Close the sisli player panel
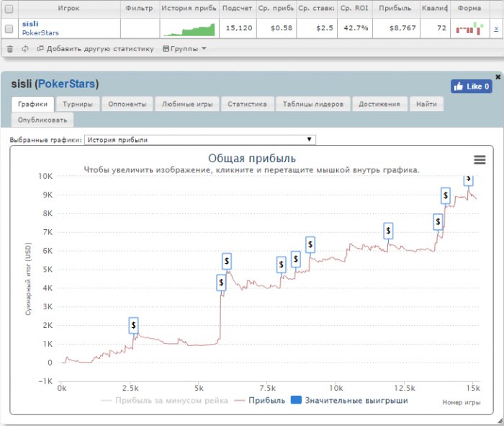The width and height of the screenshot is (504, 426). (498, 76)
